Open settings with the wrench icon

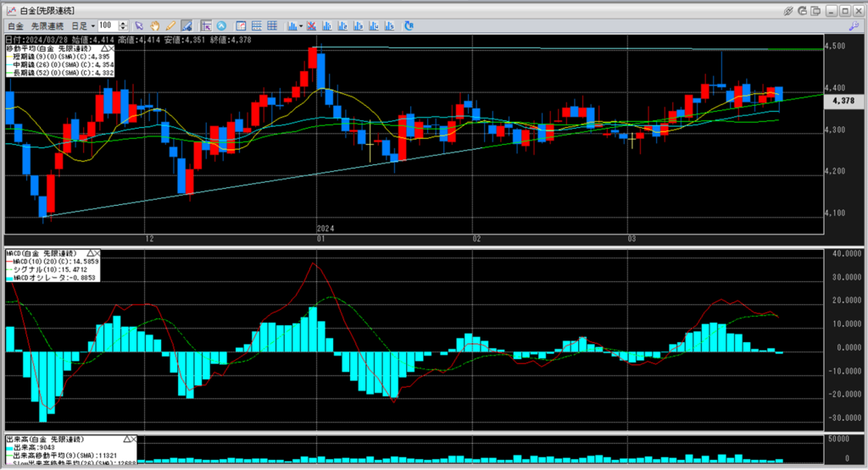(854, 26)
